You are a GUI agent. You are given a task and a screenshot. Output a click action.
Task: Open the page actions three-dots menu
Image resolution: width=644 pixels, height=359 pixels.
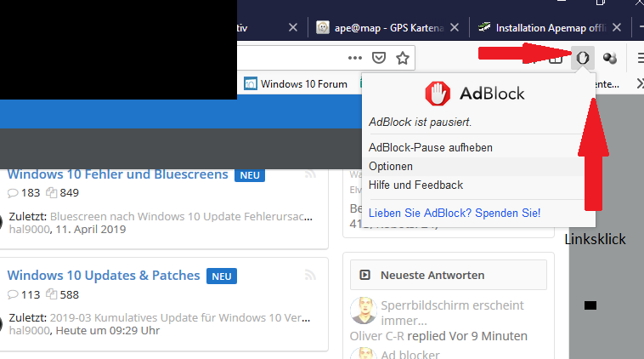[355, 58]
